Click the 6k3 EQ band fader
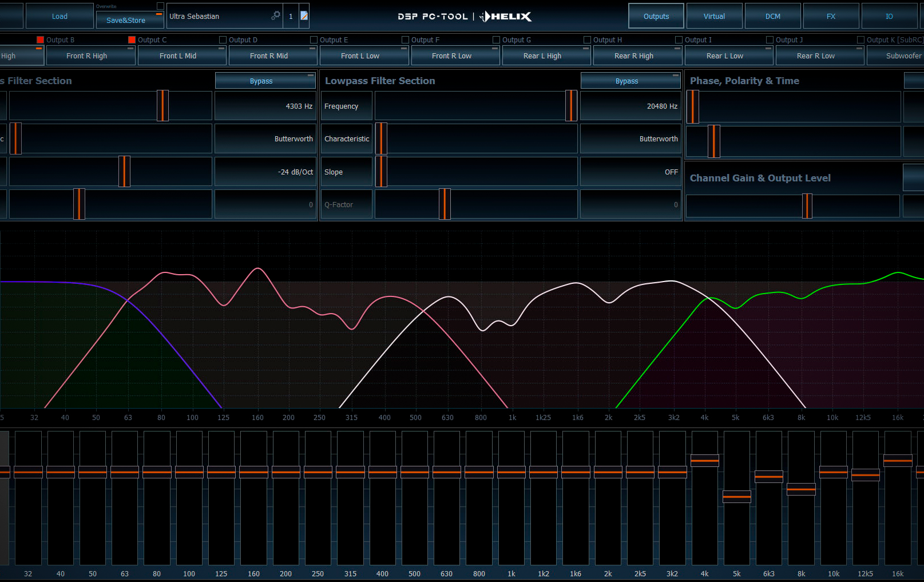924x582 pixels. (x=768, y=476)
